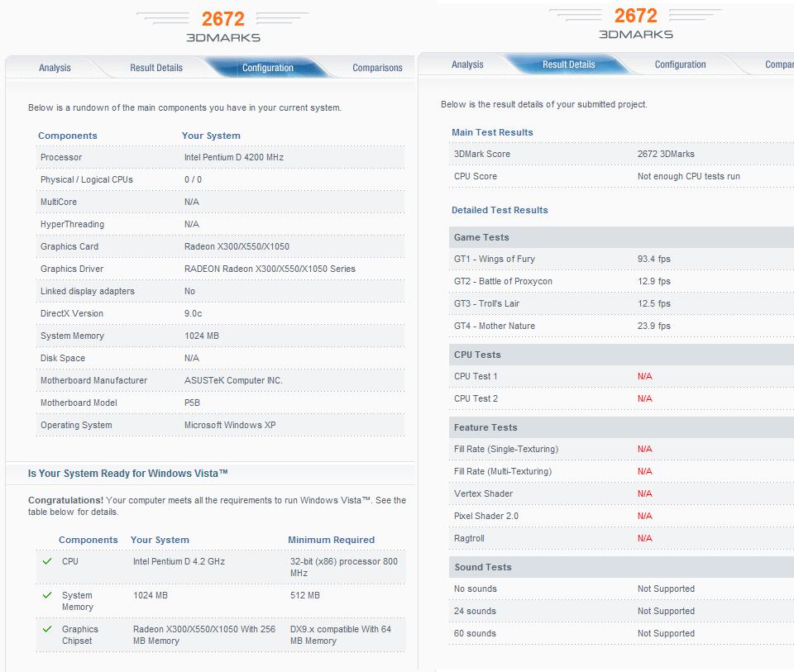Click the '93.4 fps' result value
The image size is (794, 672).
tap(653, 259)
